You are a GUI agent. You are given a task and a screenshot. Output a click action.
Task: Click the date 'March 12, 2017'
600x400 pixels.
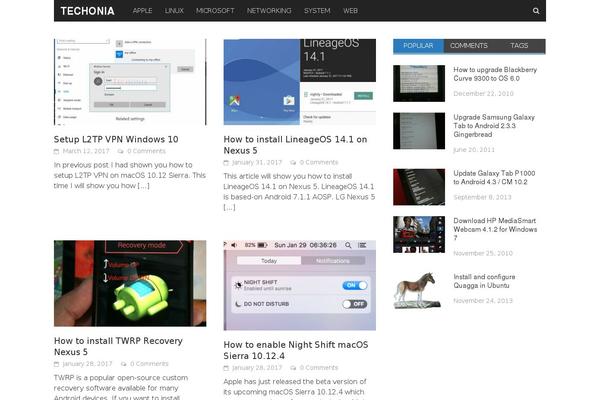(x=86, y=151)
